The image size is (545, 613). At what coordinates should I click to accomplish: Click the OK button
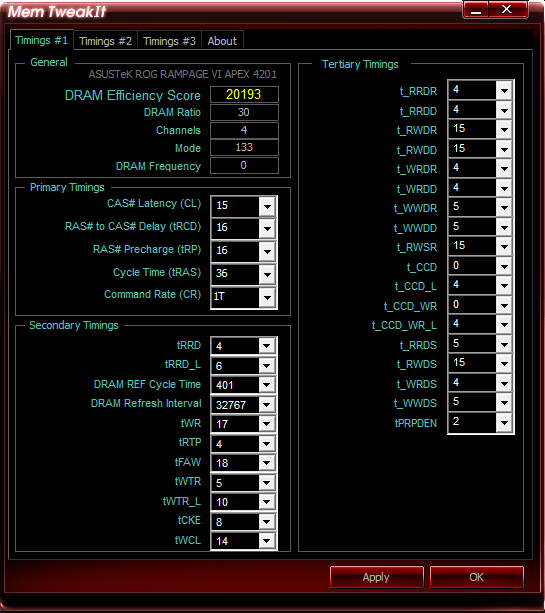click(477, 577)
